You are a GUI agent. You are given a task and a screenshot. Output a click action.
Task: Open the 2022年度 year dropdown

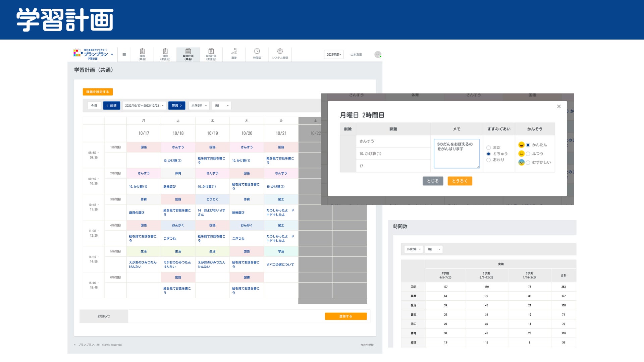[334, 54]
